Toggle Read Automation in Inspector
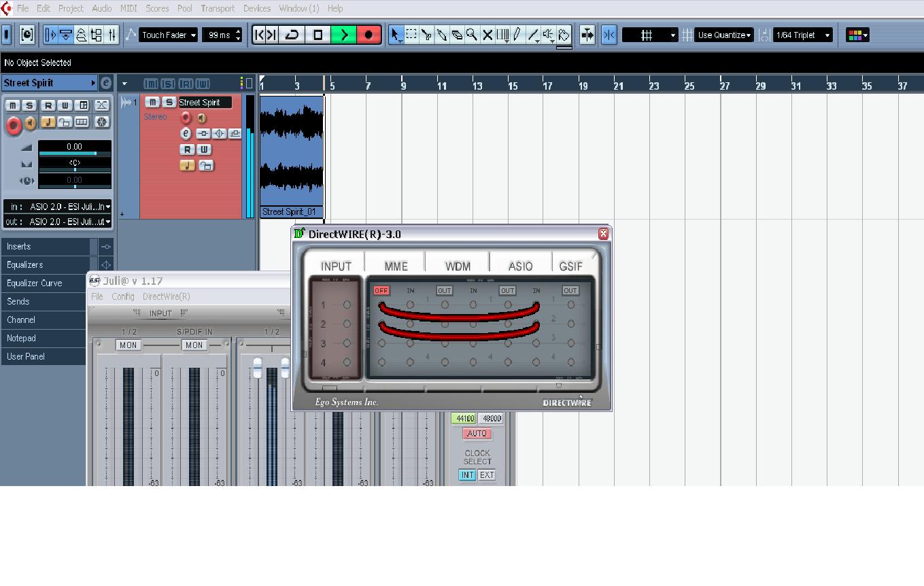Image resolution: width=924 pixels, height=586 pixels. pos(48,105)
